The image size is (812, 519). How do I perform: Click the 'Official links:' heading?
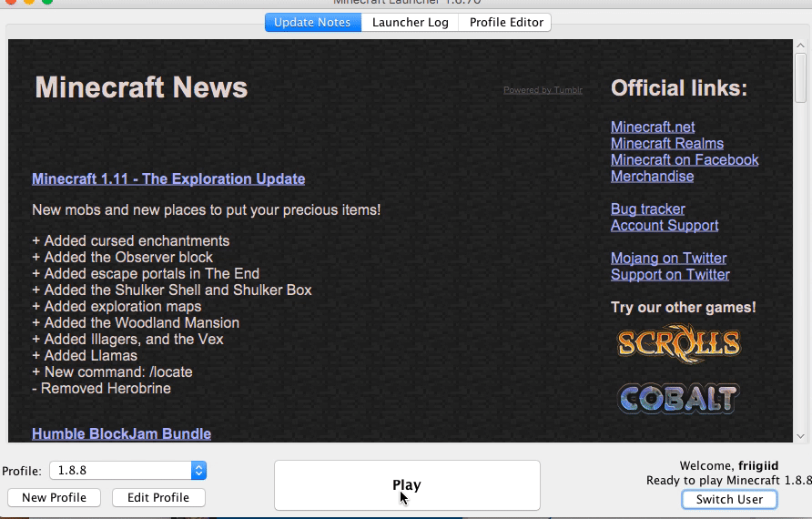click(x=679, y=88)
